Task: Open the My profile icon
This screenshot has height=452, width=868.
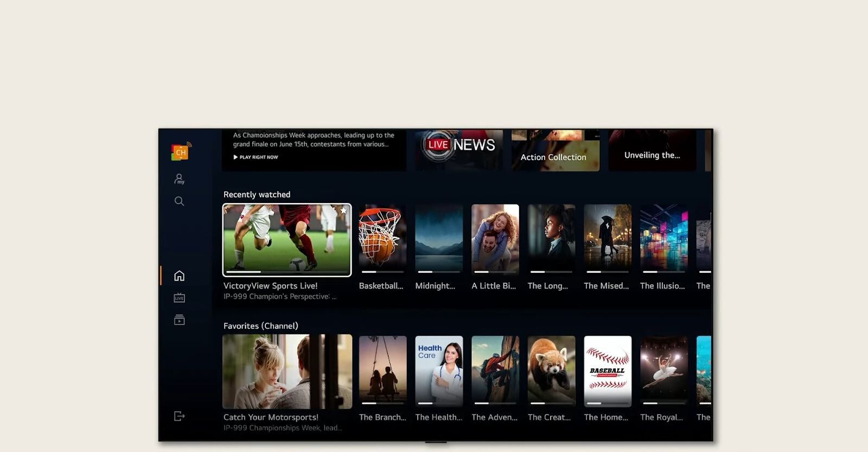Action: tap(179, 179)
